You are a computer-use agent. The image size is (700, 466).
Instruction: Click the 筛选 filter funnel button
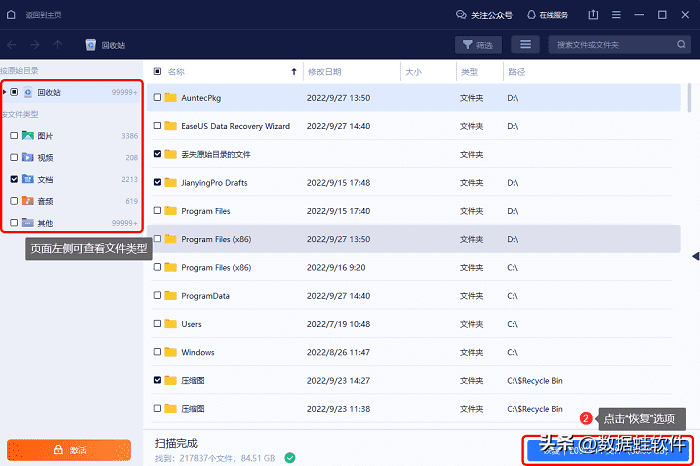pyautogui.click(x=478, y=45)
